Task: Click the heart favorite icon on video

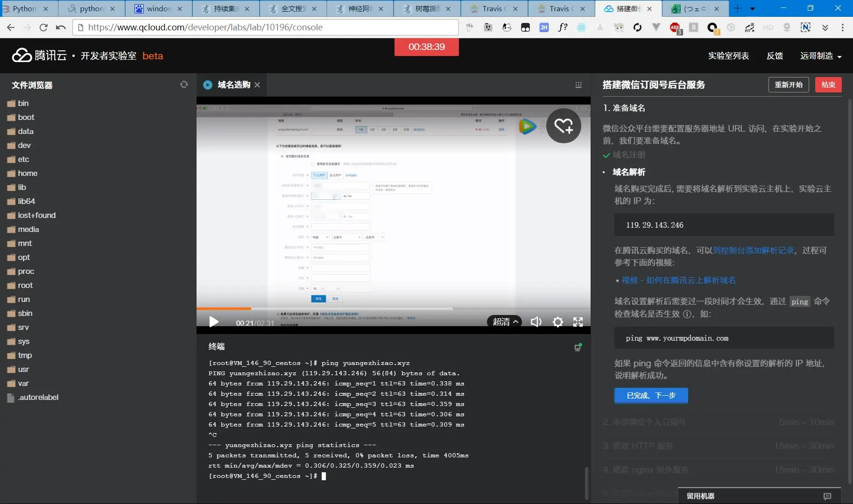Action: pos(564,126)
